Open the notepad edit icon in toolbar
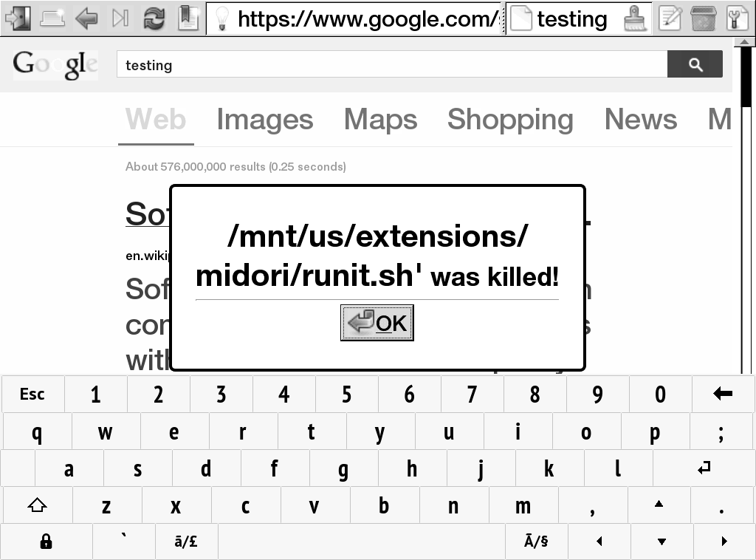 click(670, 18)
